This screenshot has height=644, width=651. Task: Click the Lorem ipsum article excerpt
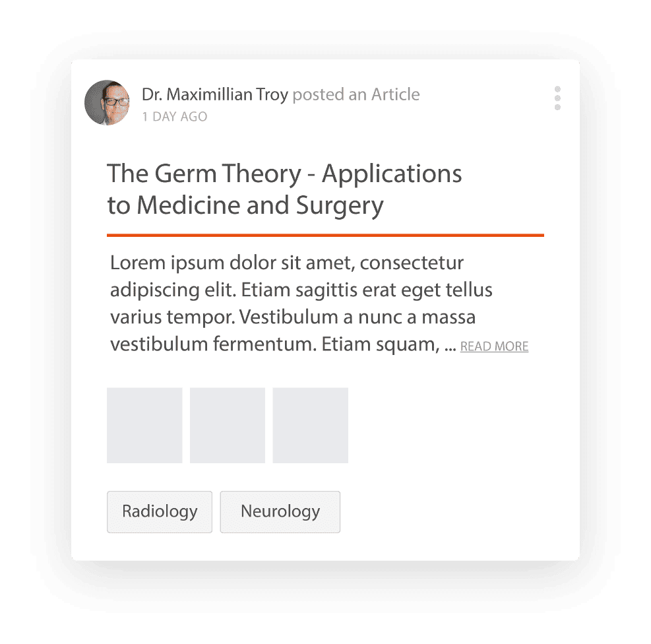301,304
